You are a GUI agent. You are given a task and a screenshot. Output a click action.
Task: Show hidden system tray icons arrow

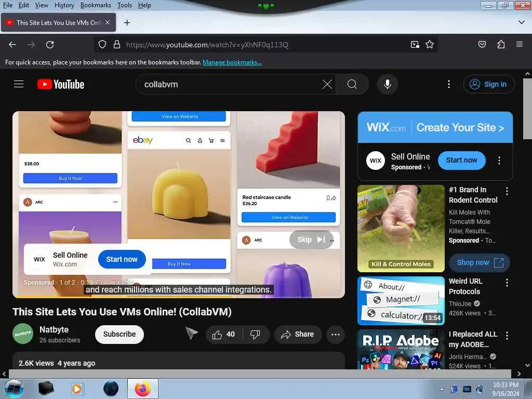pos(442,389)
